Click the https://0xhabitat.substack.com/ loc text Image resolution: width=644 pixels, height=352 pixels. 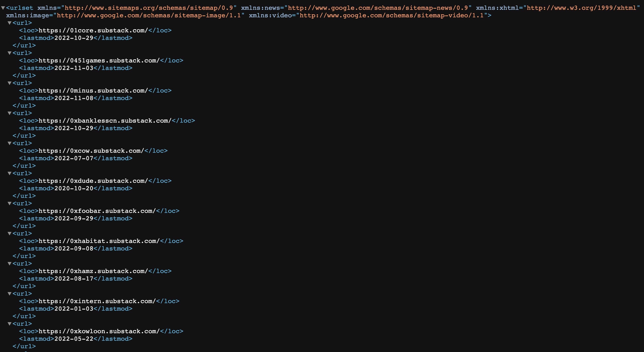point(99,241)
